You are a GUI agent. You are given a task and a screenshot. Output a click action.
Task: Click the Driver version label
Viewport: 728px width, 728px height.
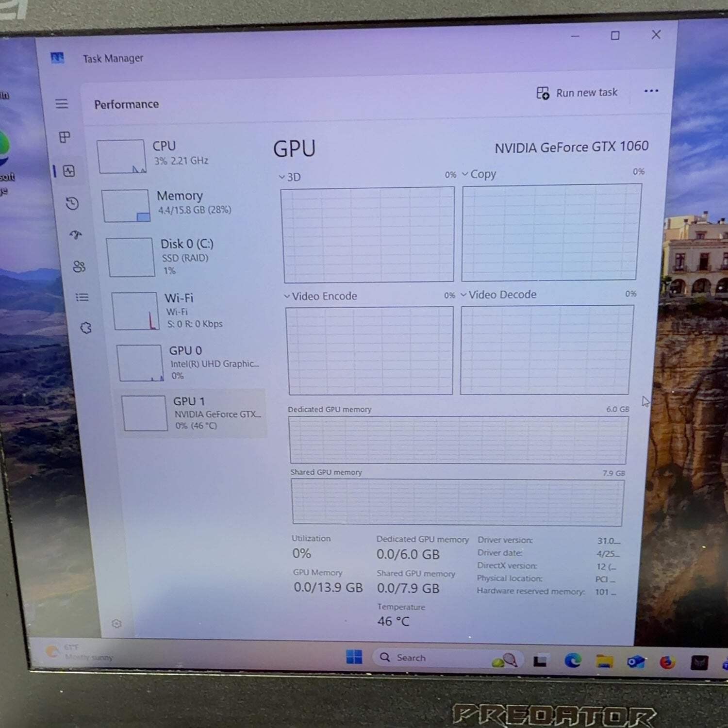[x=505, y=540]
